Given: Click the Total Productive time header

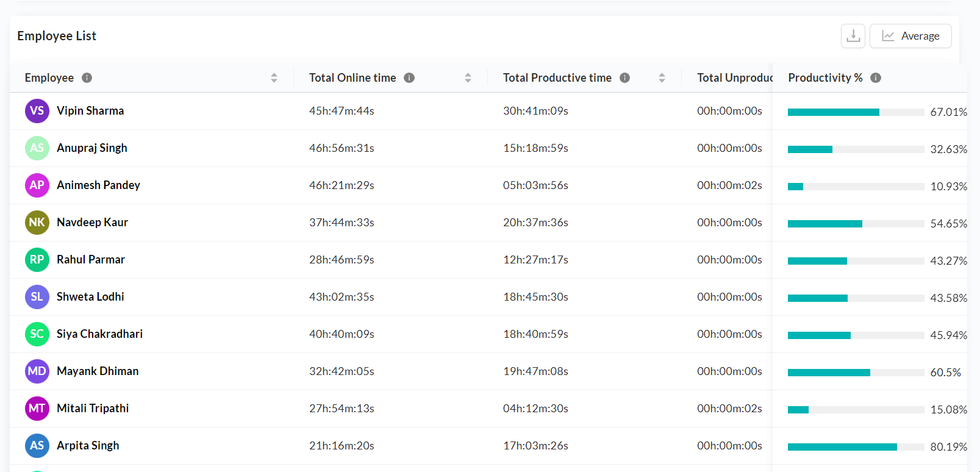Looking at the screenshot, I should 557,77.
